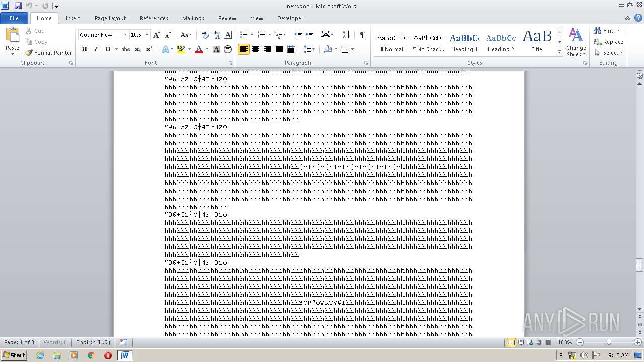Open the font name dropdown
Screen dimensions: 644x362
(125, 35)
